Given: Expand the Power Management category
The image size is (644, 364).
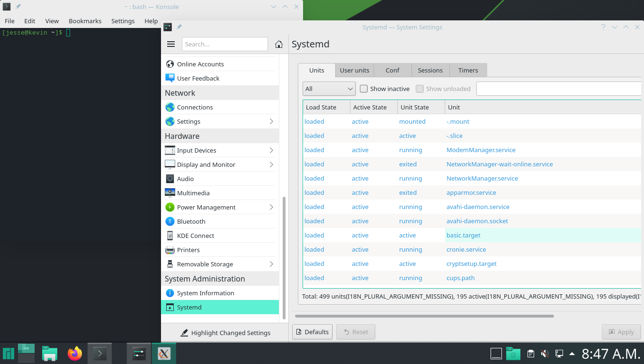Looking at the screenshot, I should (x=271, y=207).
